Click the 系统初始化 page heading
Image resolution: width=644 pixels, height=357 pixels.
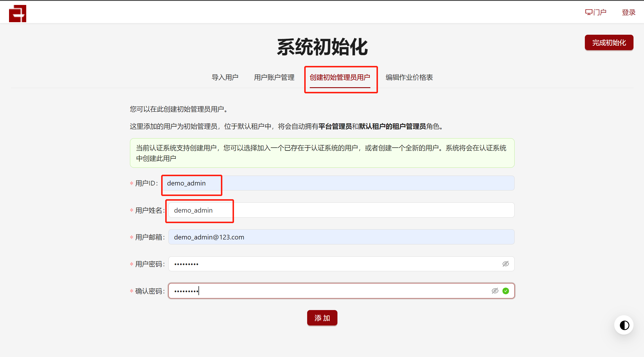coord(322,47)
